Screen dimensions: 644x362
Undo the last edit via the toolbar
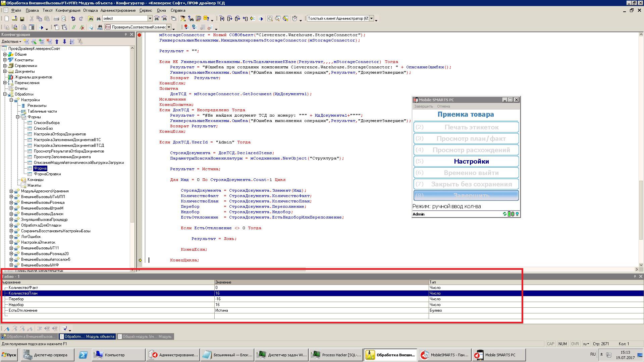point(73,18)
